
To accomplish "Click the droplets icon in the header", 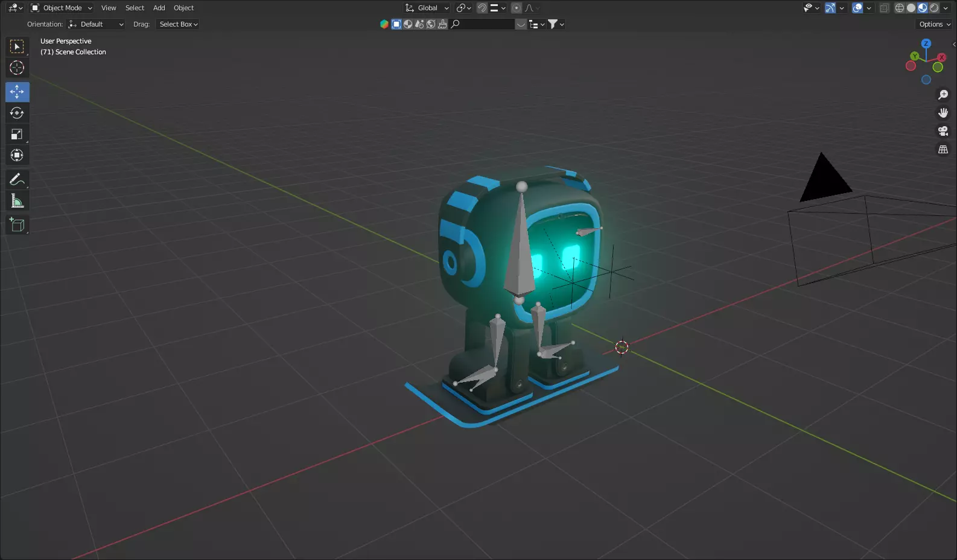I will [419, 24].
